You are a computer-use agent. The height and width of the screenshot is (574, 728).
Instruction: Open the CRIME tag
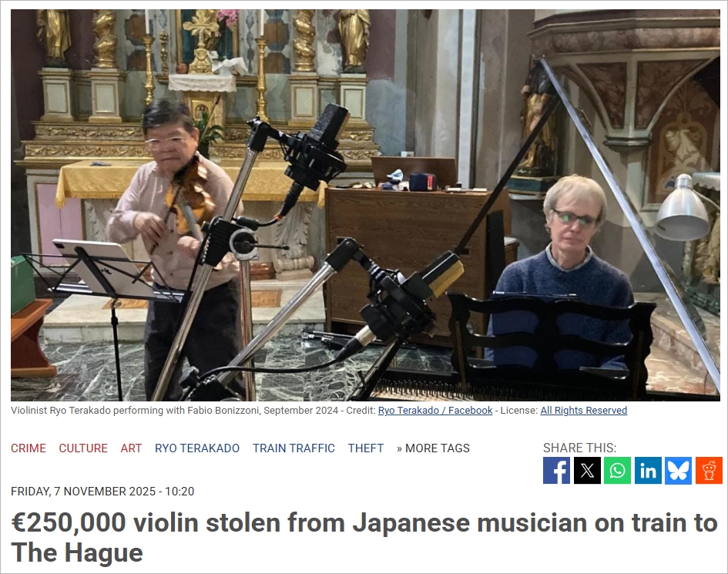pos(29,448)
